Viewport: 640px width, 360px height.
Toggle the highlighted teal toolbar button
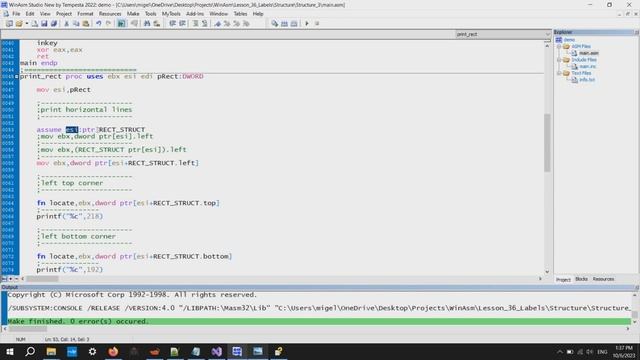[x=121, y=24]
